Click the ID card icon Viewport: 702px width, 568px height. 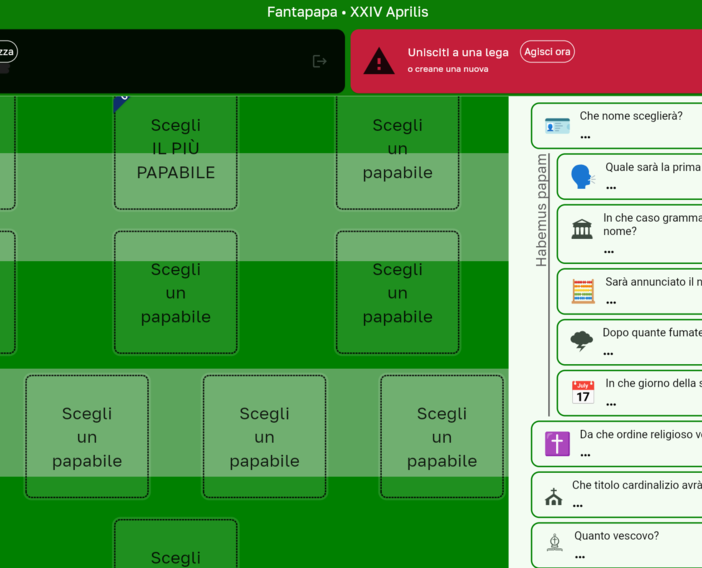(x=557, y=126)
